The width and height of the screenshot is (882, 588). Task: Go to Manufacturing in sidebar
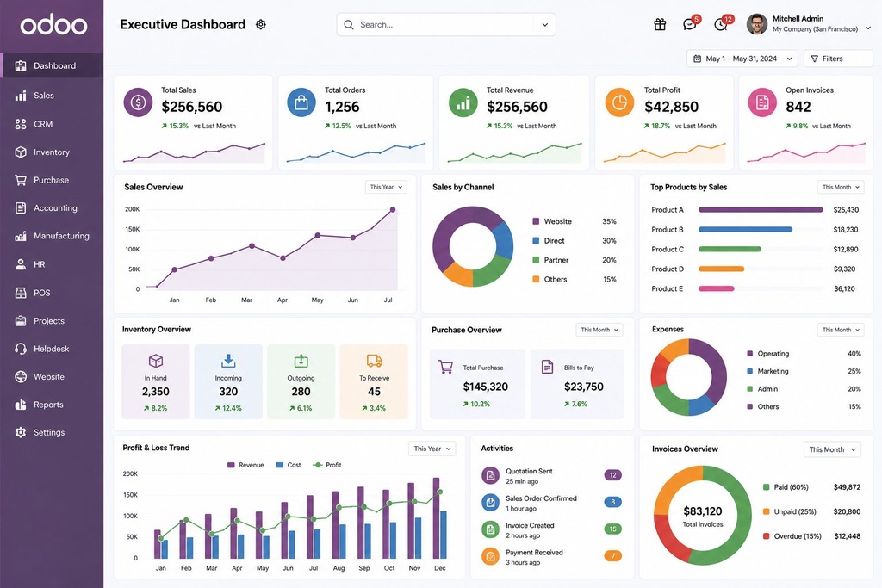click(52, 236)
